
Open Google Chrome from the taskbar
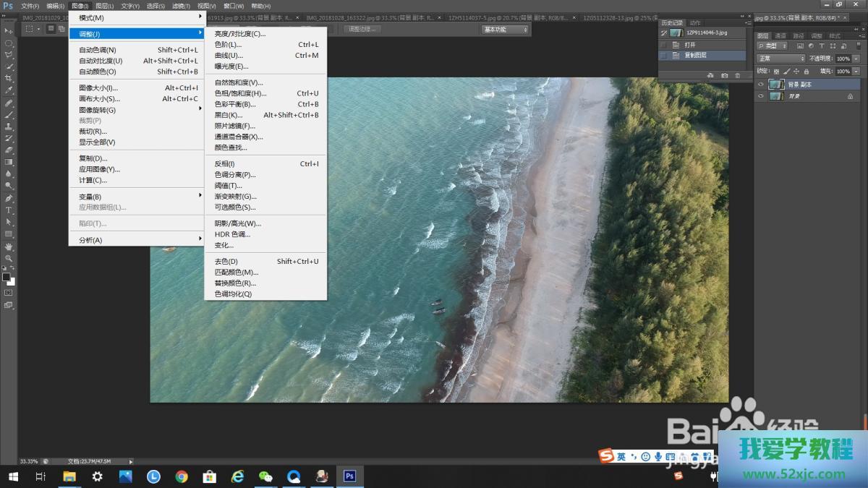click(182, 476)
